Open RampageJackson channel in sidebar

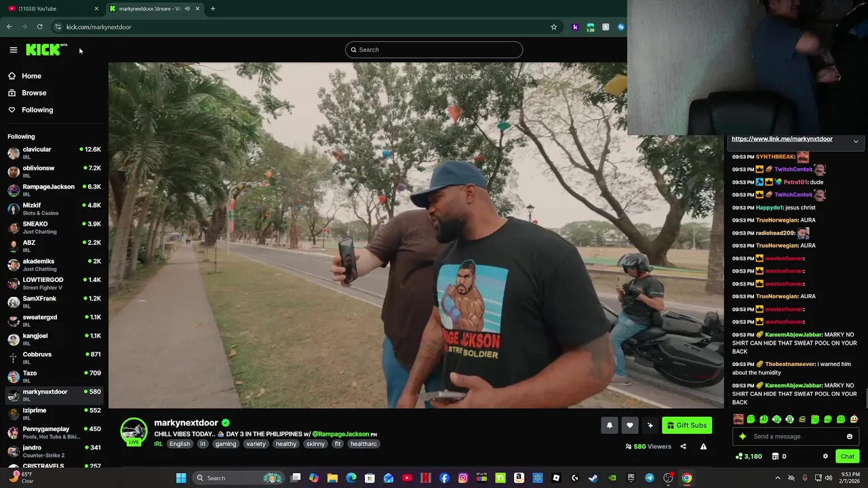click(54, 190)
